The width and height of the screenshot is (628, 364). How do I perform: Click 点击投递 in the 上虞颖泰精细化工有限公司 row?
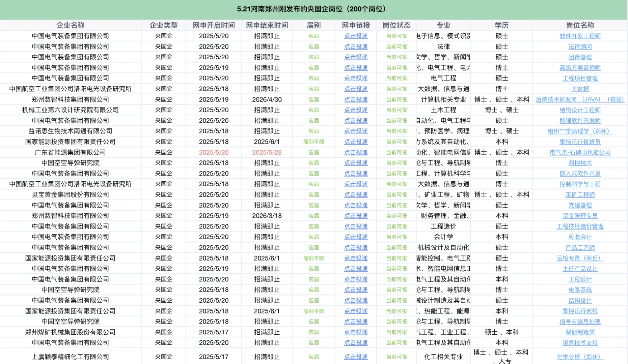click(356, 357)
